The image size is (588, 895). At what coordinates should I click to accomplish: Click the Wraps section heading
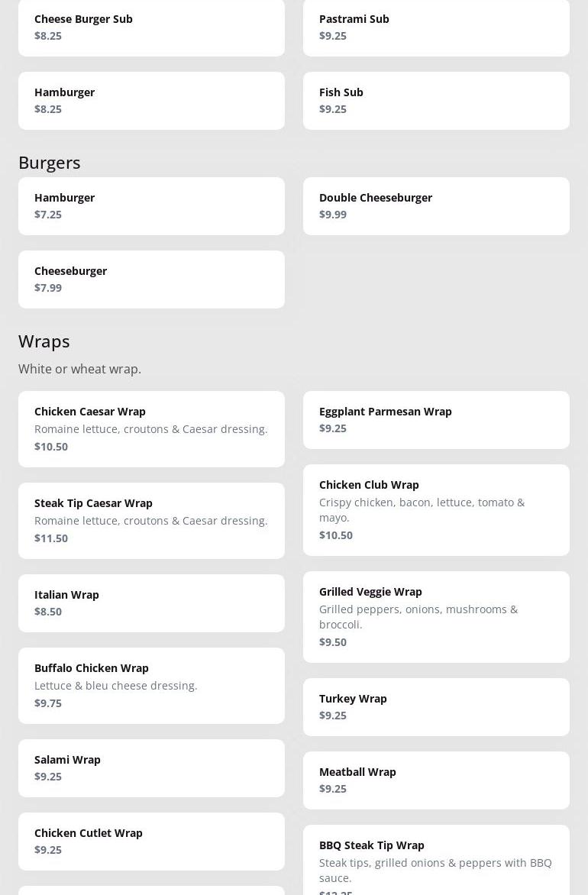(44, 341)
